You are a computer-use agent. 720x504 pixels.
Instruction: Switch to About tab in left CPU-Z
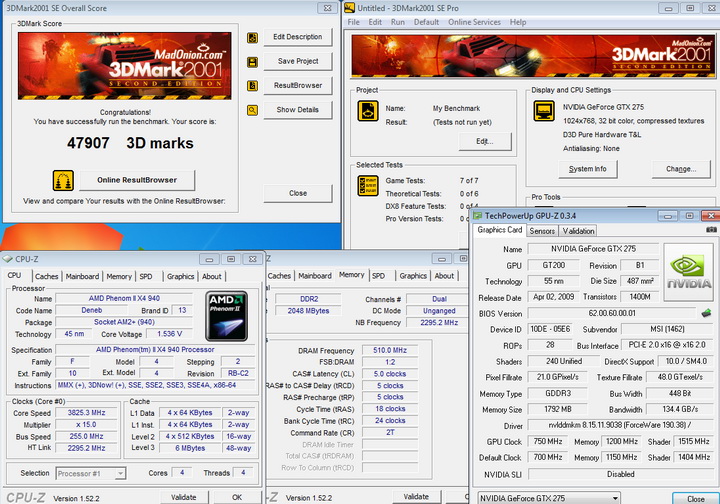(x=212, y=276)
